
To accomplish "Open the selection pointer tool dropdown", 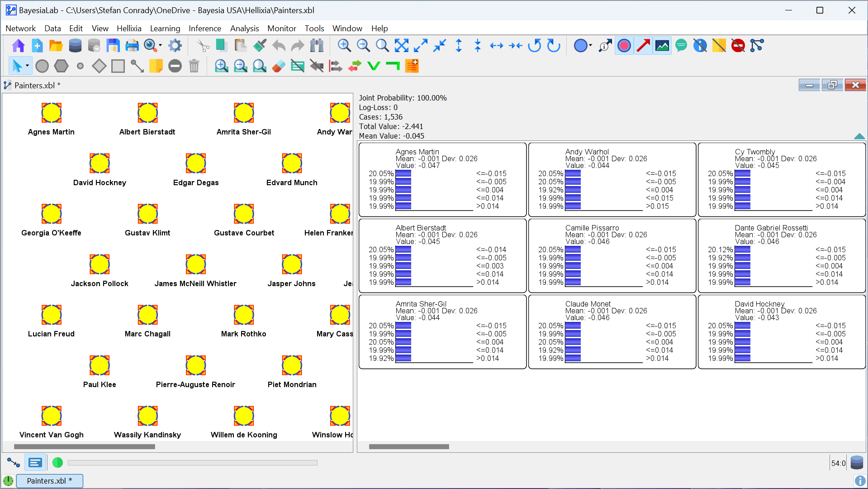I will pos(28,67).
